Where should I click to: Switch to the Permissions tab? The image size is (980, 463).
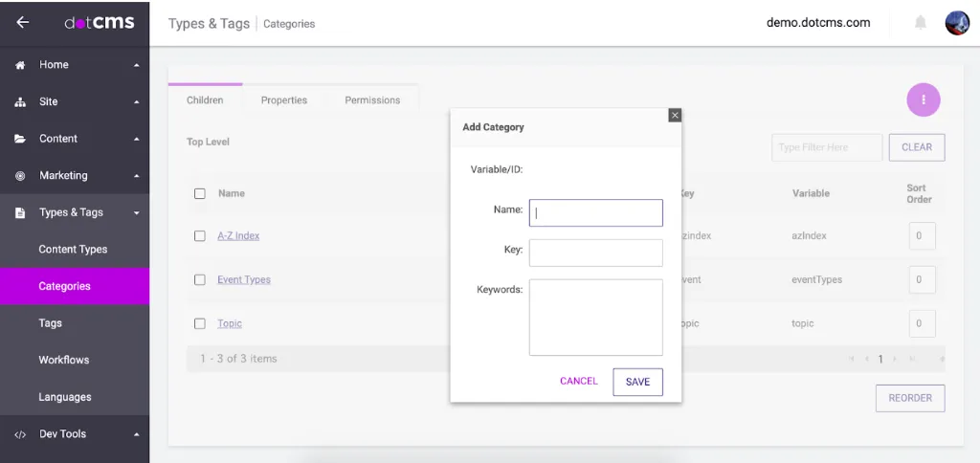coord(372,100)
